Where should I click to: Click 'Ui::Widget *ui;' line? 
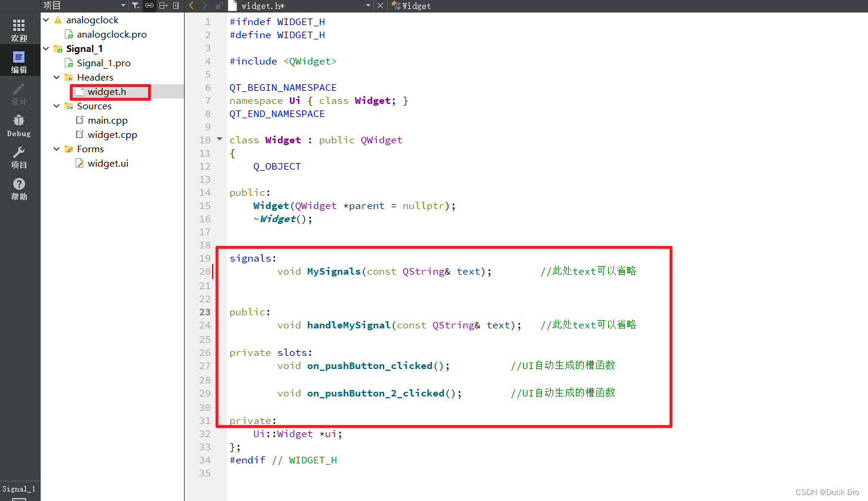click(x=298, y=434)
